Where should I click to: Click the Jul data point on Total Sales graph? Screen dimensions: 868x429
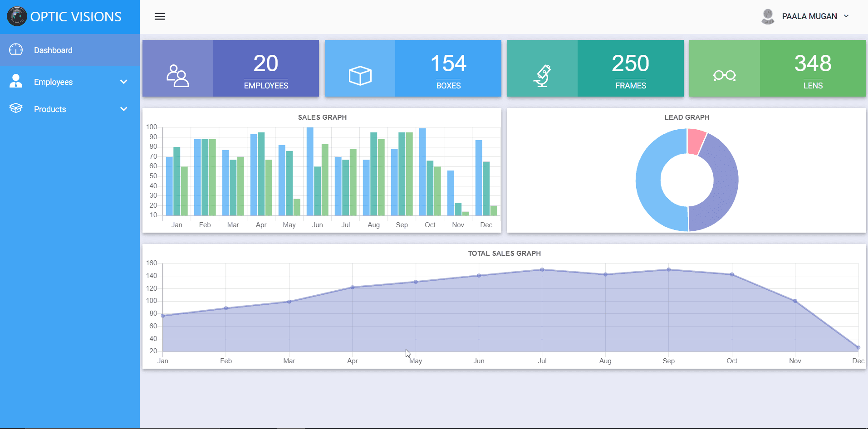tap(542, 270)
